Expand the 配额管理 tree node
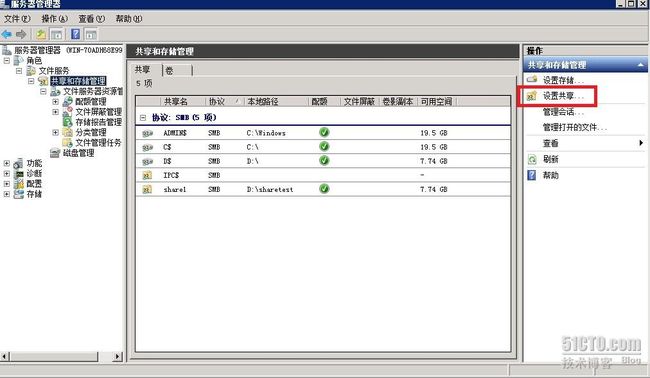650x378 pixels. coord(56,102)
